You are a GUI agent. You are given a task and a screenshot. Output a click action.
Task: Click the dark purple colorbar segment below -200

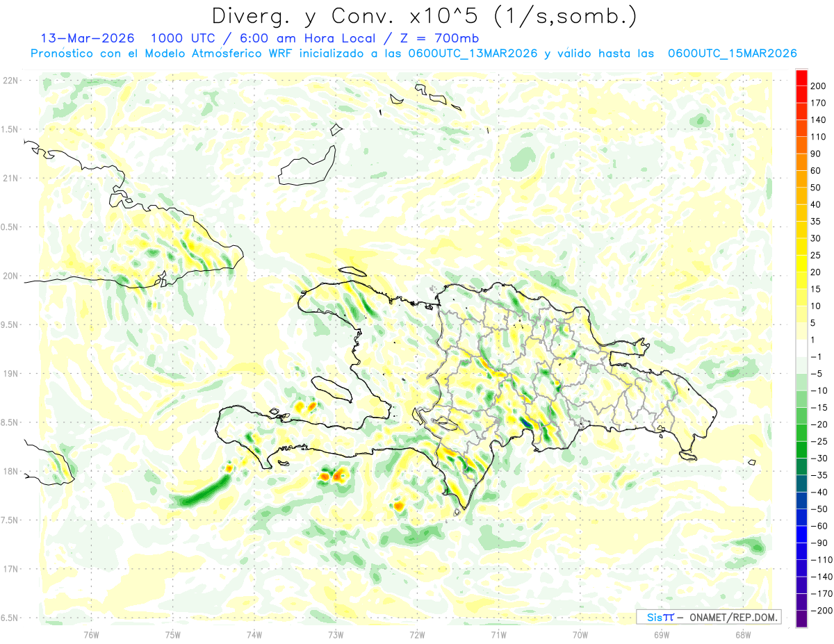click(801, 619)
